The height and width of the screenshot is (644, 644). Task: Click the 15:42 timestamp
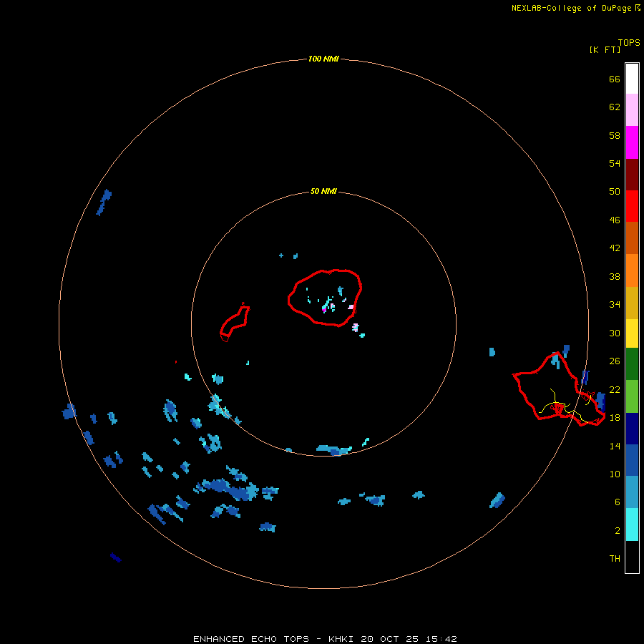441,639
